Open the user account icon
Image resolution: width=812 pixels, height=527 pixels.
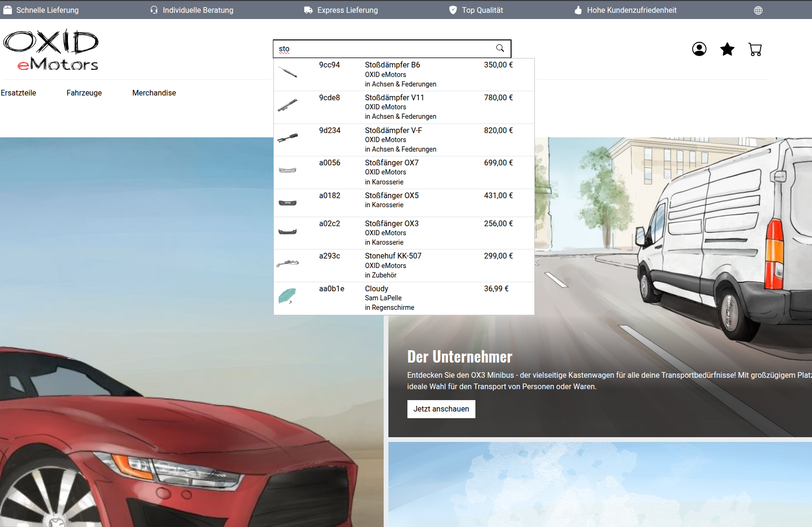click(x=699, y=49)
